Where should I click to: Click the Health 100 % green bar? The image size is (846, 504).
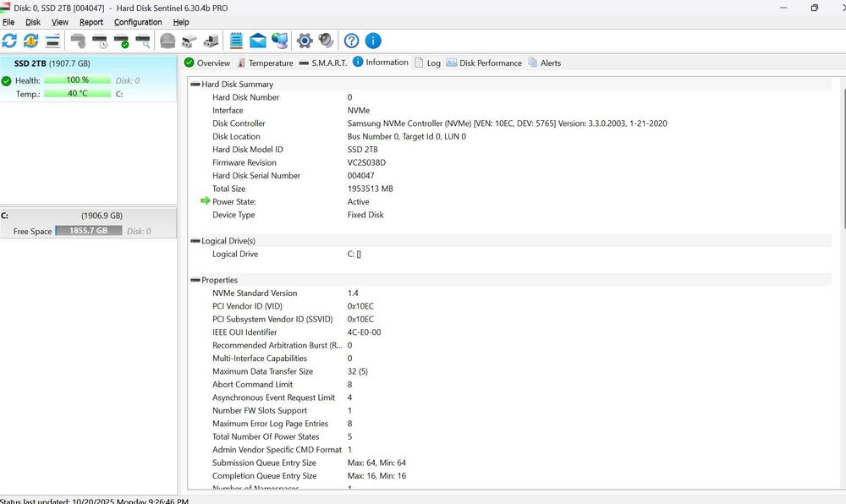pos(78,80)
